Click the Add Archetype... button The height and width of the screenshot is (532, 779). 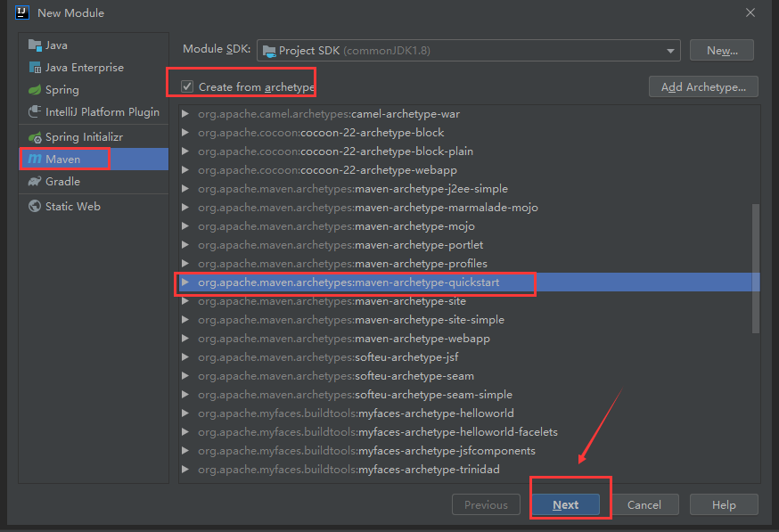[703, 87]
